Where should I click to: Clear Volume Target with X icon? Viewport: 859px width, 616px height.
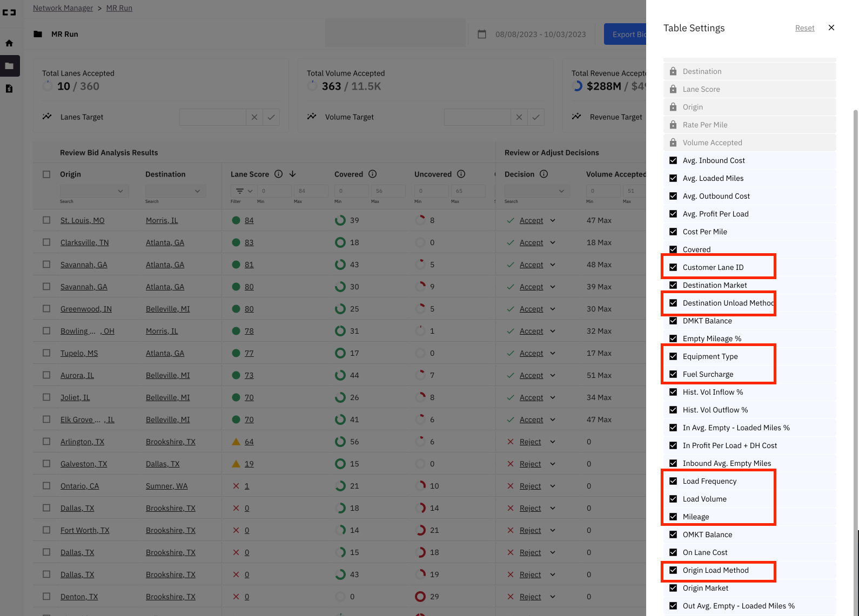point(519,117)
